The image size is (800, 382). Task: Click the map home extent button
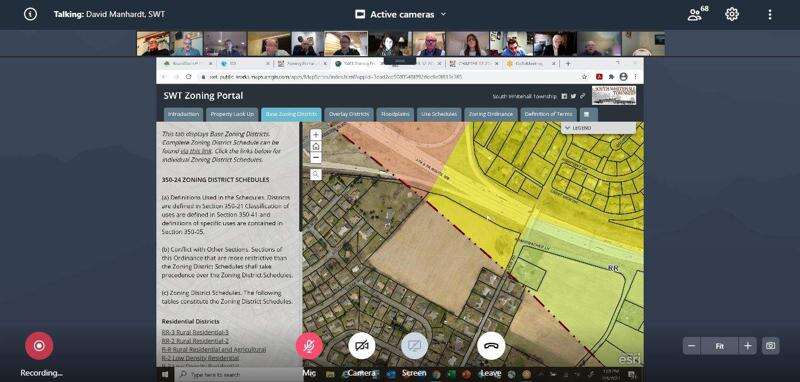click(x=316, y=146)
